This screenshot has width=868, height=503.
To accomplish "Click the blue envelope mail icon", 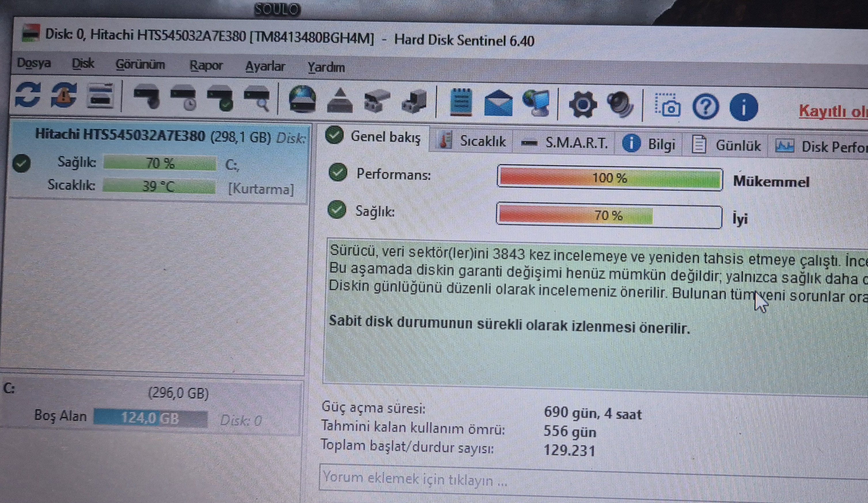I will pos(499,103).
